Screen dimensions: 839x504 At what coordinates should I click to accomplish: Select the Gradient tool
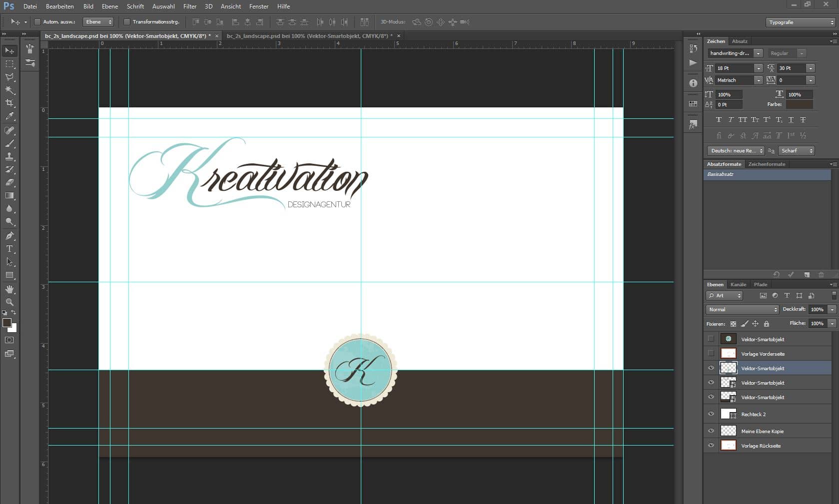[x=9, y=196]
